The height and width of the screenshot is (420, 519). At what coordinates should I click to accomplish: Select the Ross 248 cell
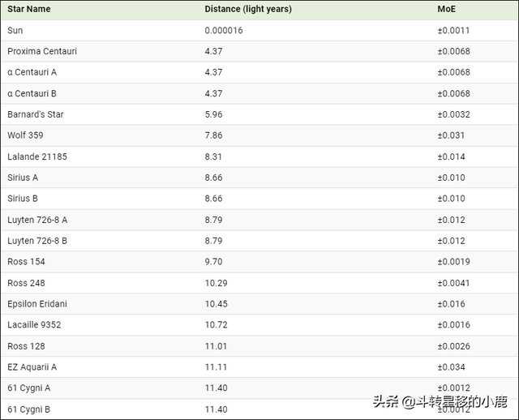click(26, 283)
